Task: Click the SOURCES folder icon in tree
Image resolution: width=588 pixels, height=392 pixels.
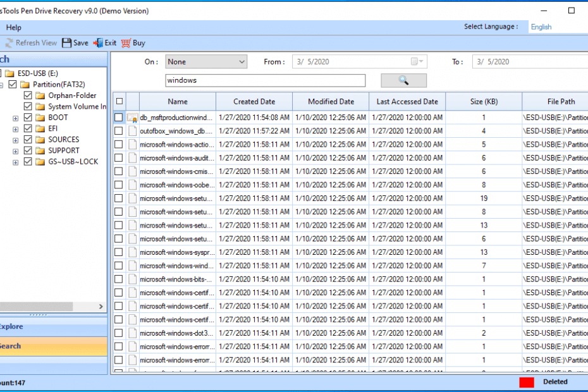Action: pos(40,140)
